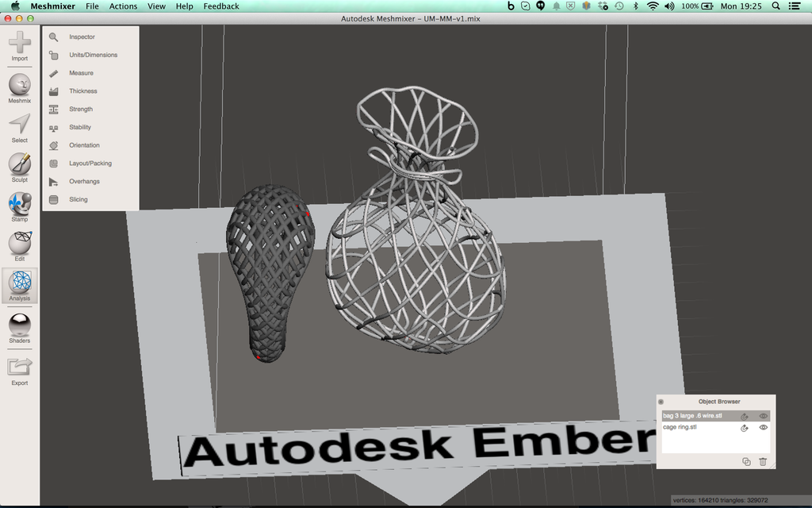Click the Orientation icon
The image size is (812, 508).
click(x=53, y=146)
